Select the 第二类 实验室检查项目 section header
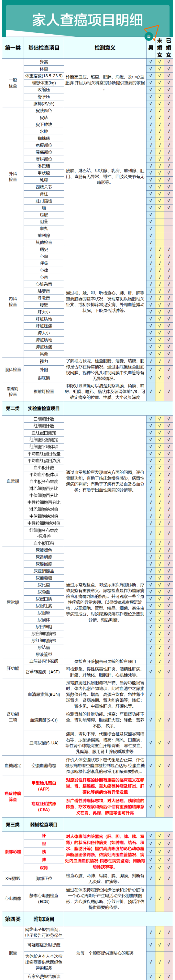175x980 pixels. tap(33, 408)
